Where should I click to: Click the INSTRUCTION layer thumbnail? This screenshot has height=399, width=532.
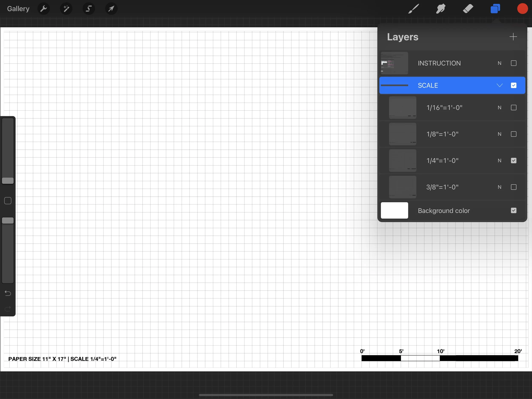tap(395, 63)
